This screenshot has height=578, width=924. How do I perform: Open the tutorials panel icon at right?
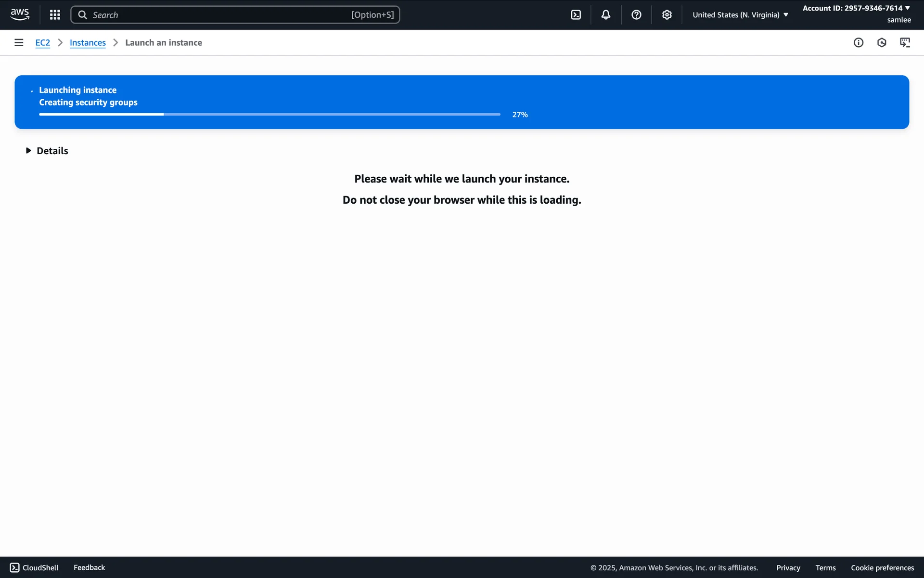pos(905,42)
